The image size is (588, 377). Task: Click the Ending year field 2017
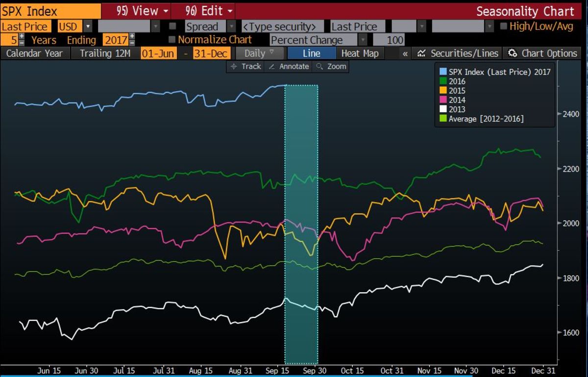[116, 40]
